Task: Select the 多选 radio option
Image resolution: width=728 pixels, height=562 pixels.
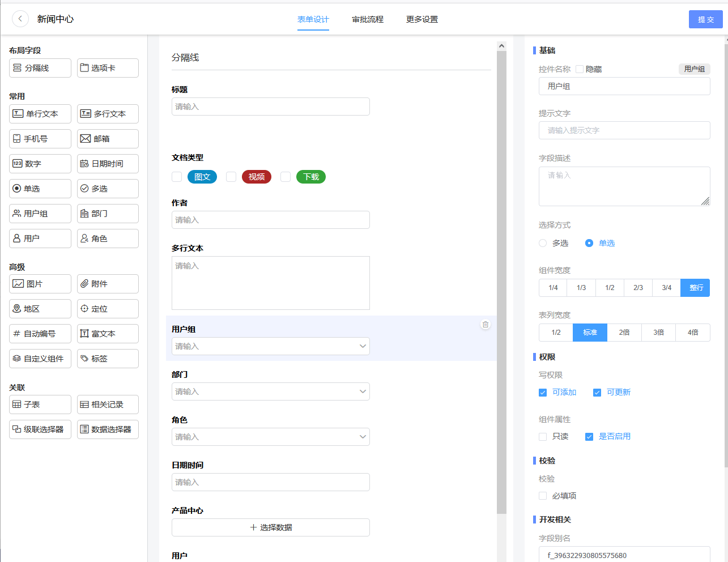Action: [x=543, y=243]
